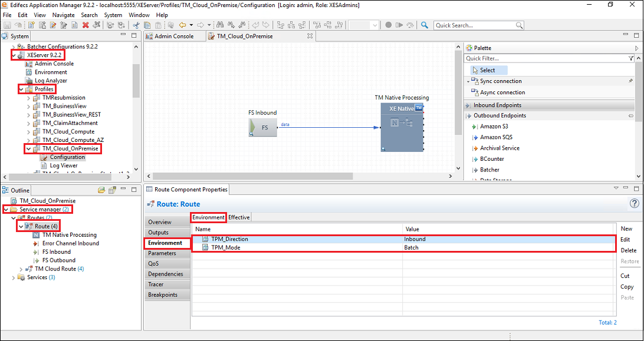Click the blue magnifier Search toolbar icon
This screenshot has width=644, height=341.
coord(425,25)
